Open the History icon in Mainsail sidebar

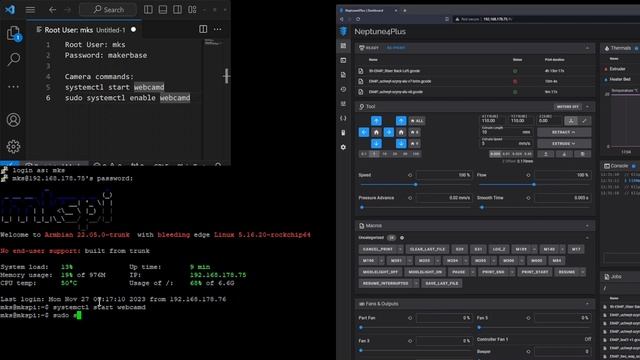[x=343, y=89]
